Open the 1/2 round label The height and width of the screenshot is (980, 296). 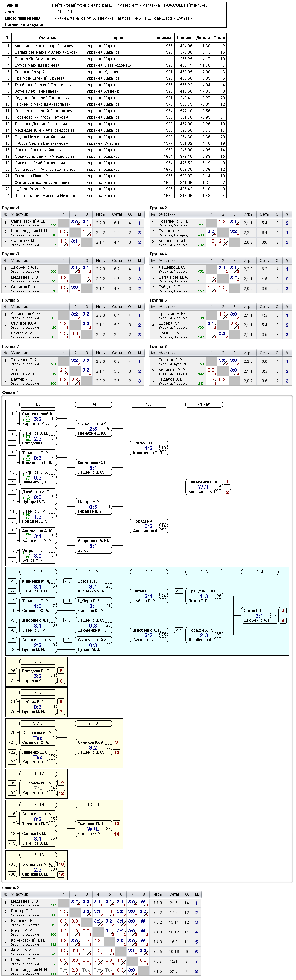point(149,404)
